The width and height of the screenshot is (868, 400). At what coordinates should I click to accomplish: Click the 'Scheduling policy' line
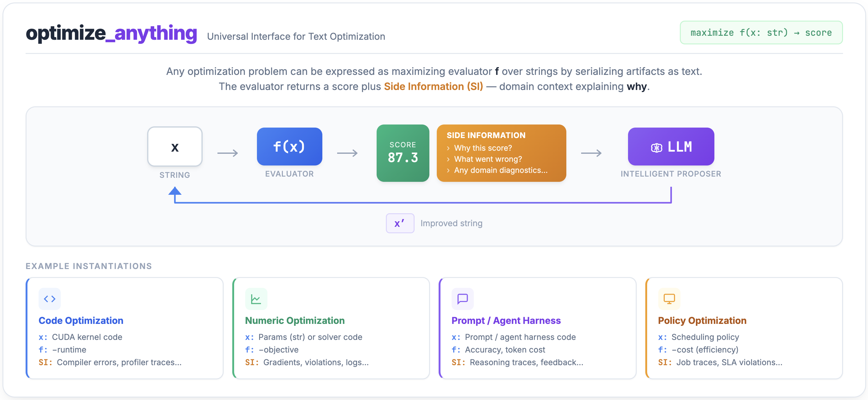705,337
